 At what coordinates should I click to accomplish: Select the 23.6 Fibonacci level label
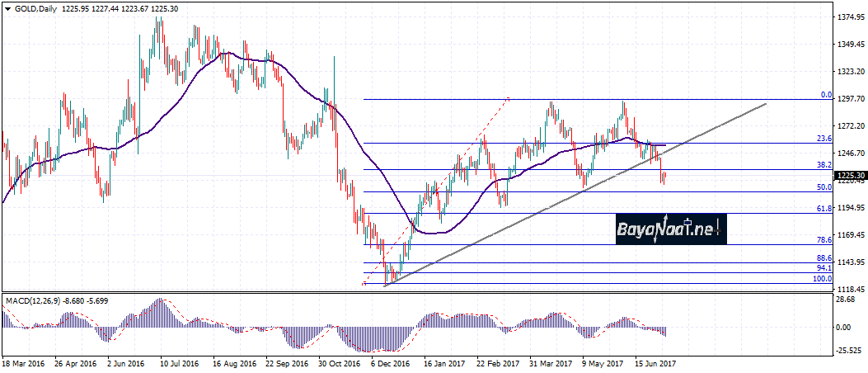pos(823,139)
